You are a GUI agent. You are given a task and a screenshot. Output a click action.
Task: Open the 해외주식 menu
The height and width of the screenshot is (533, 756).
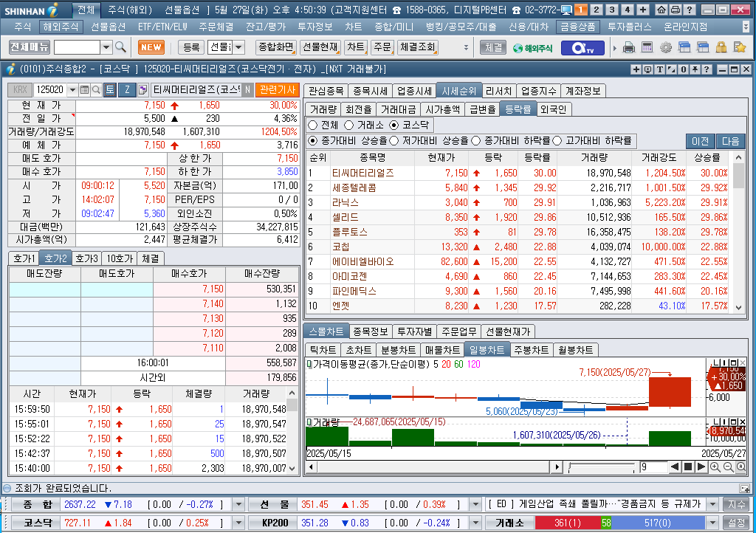coord(61,27)
